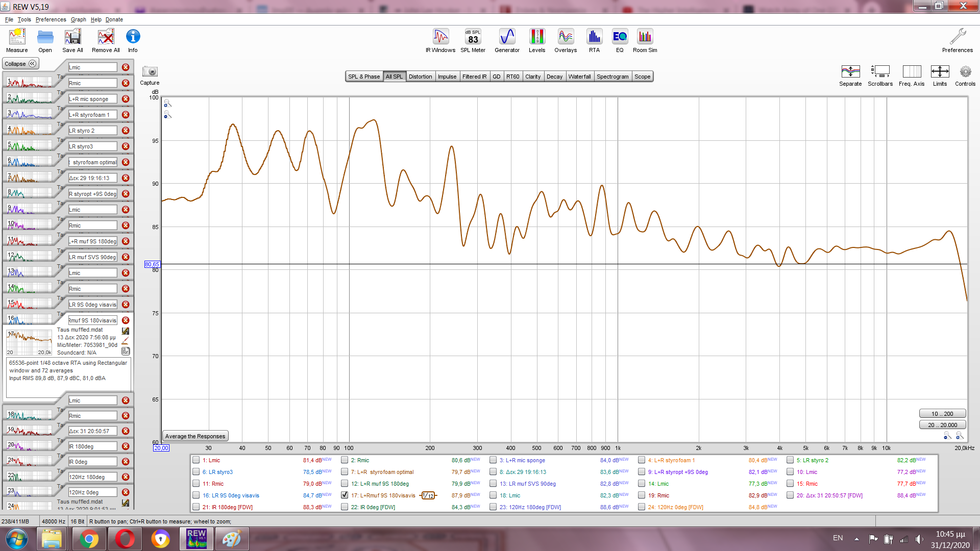Click the '48000 Hz' status bar entry

(x=54, y=521)
